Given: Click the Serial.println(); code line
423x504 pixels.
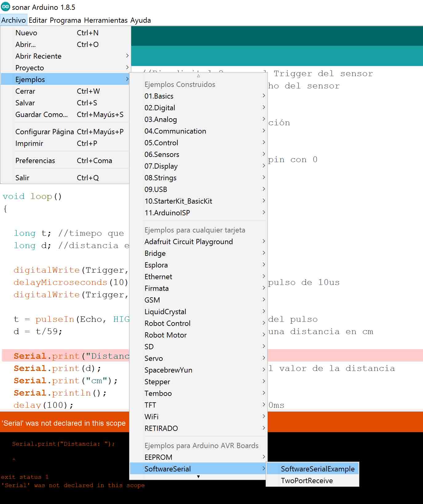Looking at the screenshot, I should coord(60,393).
